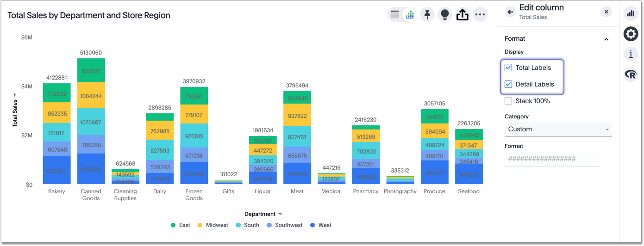Open the Category dropdown set to Custom

558,129
